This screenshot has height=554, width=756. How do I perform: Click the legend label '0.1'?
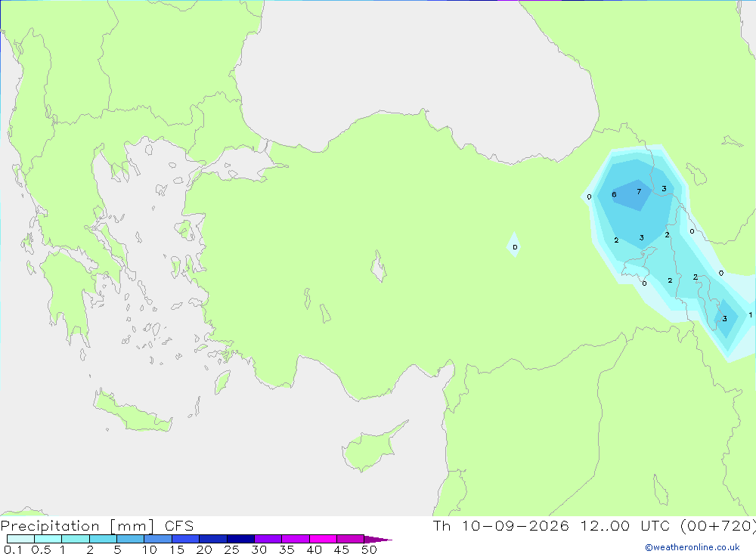(13, 549)
